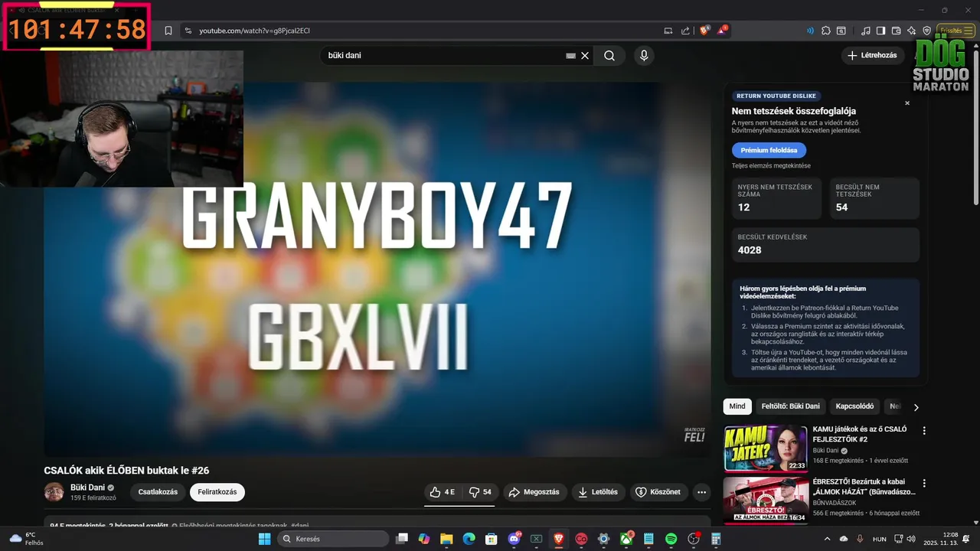
Task: Open Discord from the taskbar
Action: point(514,539)
